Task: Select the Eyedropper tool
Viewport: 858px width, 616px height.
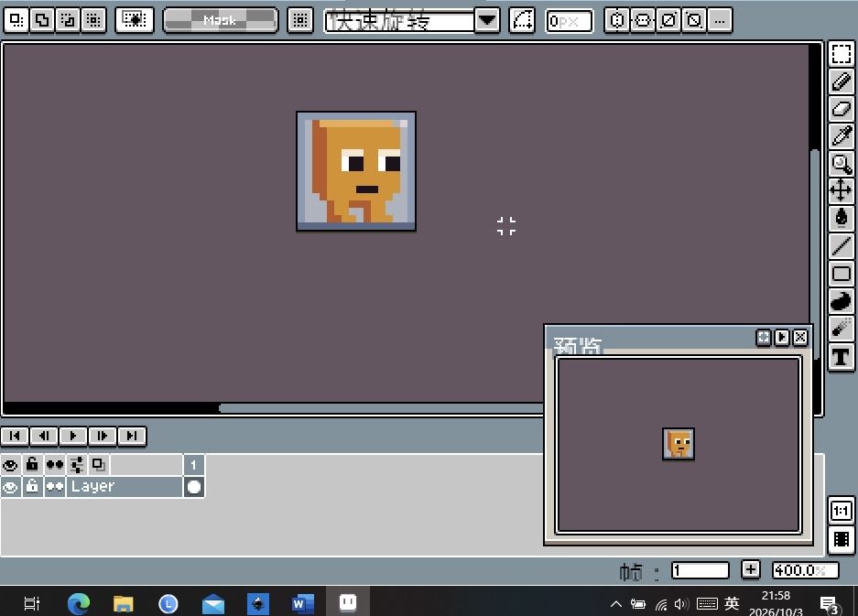Action: (841, 136)
